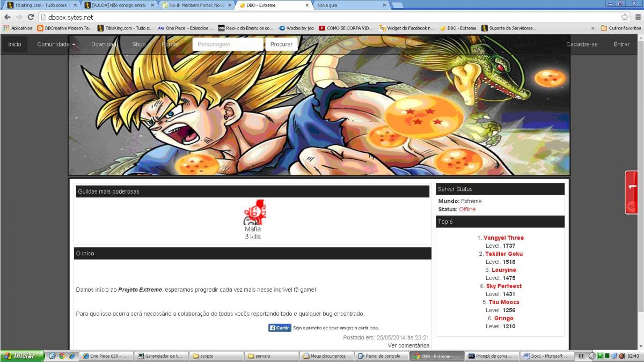This screenshot has width=644, height=362.
Task: Close the TibiaKing.com browser tab
Action: [75, 5]
